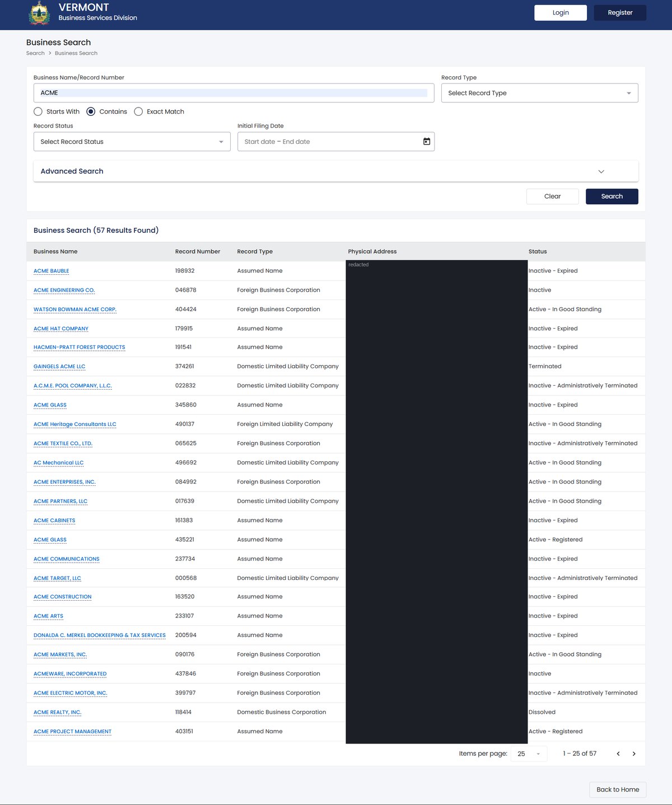Expand the Advanced Search section
This screenshot has width=672, height=805.
pos(336,171)
